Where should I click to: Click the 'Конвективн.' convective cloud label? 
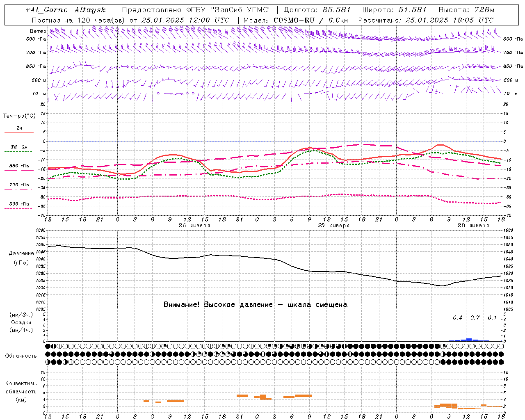[x=21, y=383]
